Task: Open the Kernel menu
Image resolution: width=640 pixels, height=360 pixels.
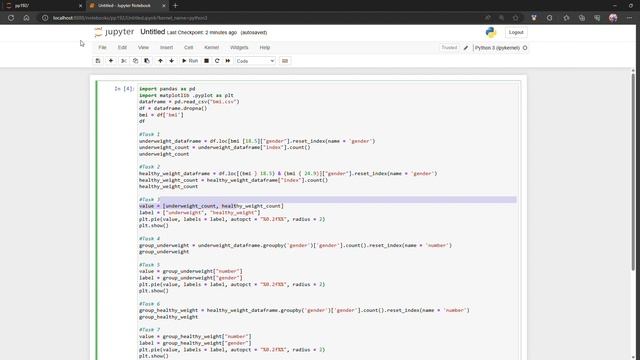Action: coord(211,47)
